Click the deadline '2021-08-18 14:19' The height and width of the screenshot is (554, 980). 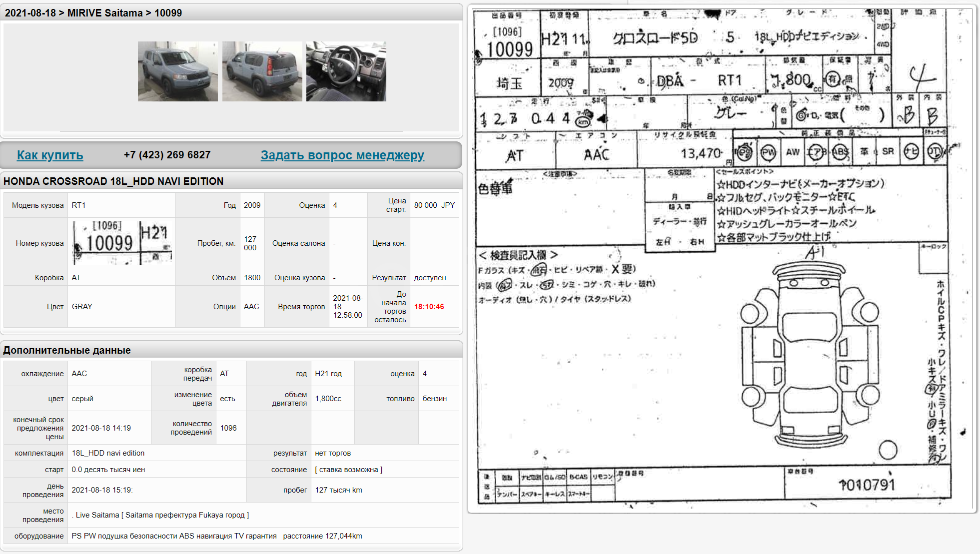click(x=101, y=428)
